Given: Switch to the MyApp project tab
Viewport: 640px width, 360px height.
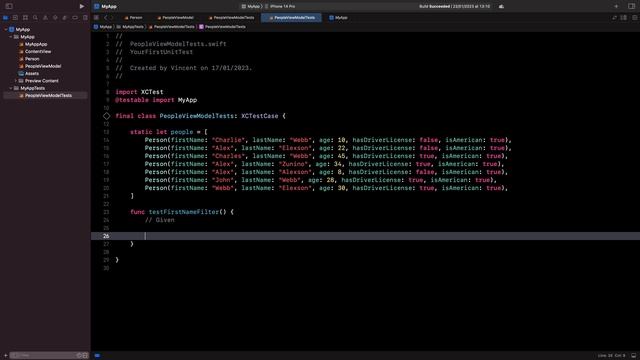Looking at the screenshot, I should tap(338, 18).
